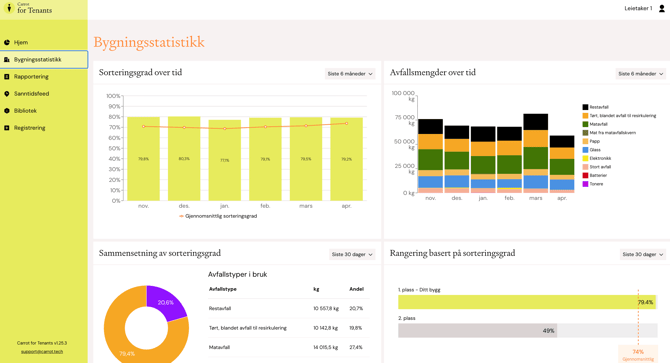Click the support@carrot.tech link
The width and height of the screenshot is (670, 363).
click(42, 351)
